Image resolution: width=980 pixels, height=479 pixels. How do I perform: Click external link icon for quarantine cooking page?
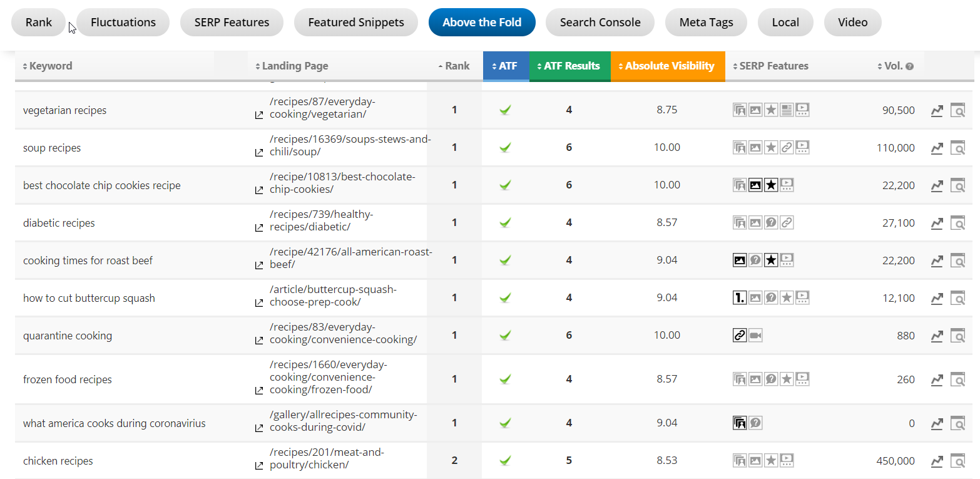pyautogui.click(x=259, y=341)
